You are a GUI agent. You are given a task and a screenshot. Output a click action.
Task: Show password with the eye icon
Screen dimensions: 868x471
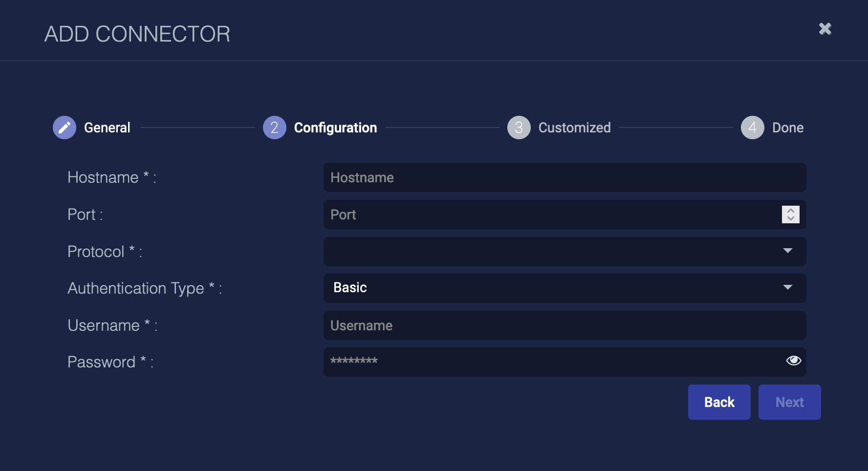[793, 361]
